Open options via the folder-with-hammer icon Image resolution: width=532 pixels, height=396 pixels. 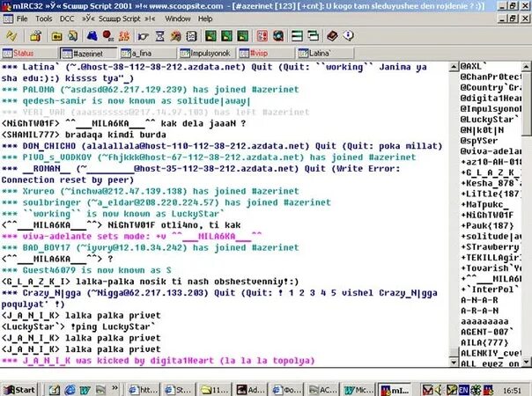35,35
